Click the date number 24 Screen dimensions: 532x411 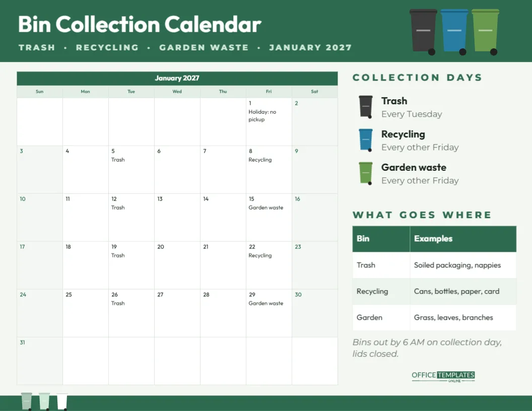click(x=23, y=295)
